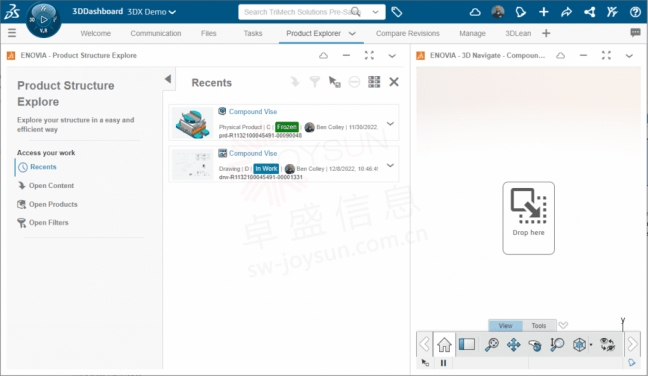Expand the Frozen Compound Vise entry chevron
The height and width of the screenshot is (376, 648).
click(x=390, y=124)
